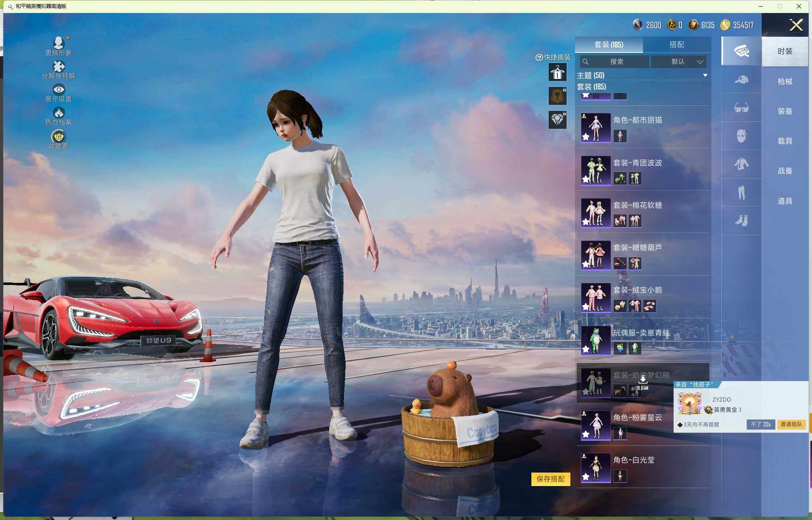Open the 收藏家 collector badge icon
Viewport: 812px width, 520px height.
click(58, 137)
